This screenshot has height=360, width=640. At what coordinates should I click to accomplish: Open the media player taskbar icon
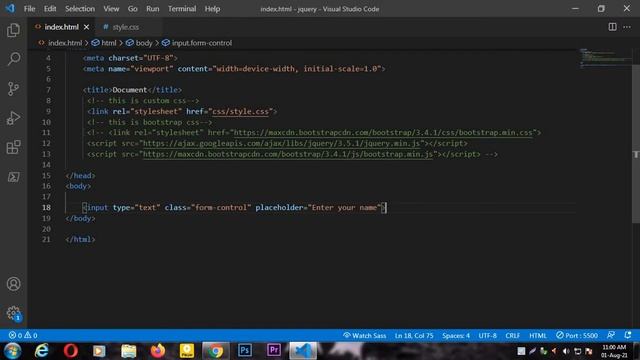point(99,351)
